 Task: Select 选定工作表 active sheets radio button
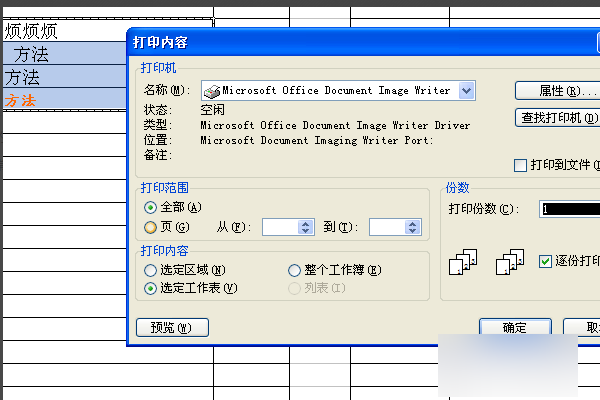(150, 288)
